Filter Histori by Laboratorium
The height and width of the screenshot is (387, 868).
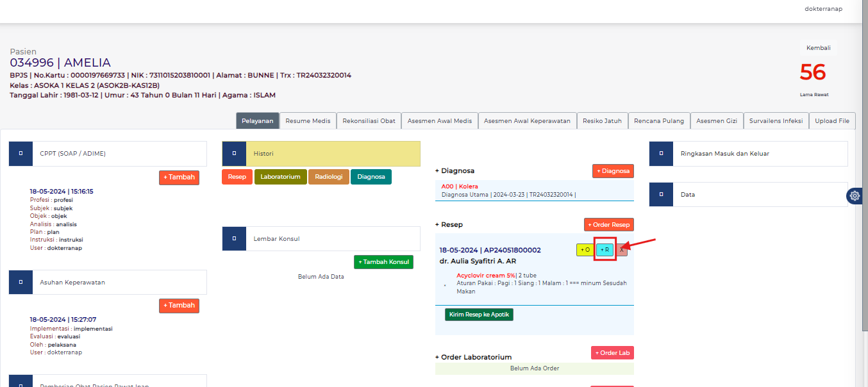[x=280, y=176]
